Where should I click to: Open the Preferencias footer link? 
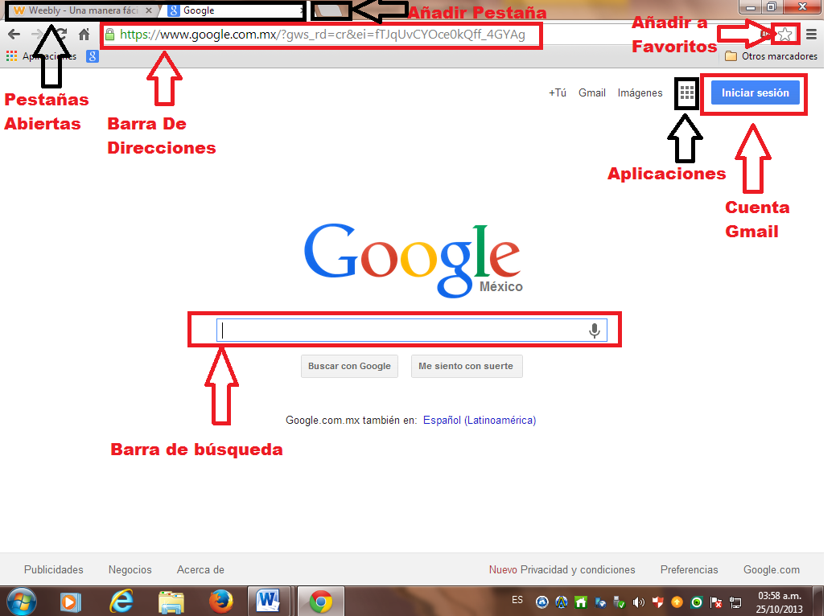[689, 570]
